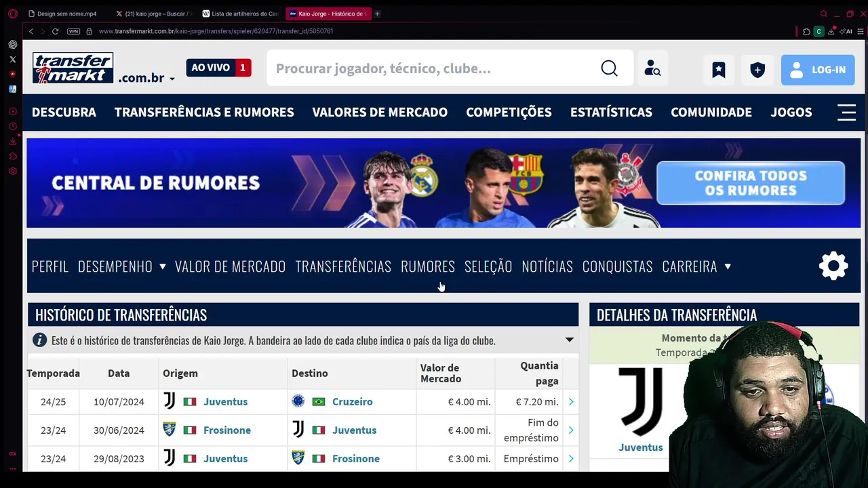Open the bookmark star watchlist icon

(x=719, y=69)
